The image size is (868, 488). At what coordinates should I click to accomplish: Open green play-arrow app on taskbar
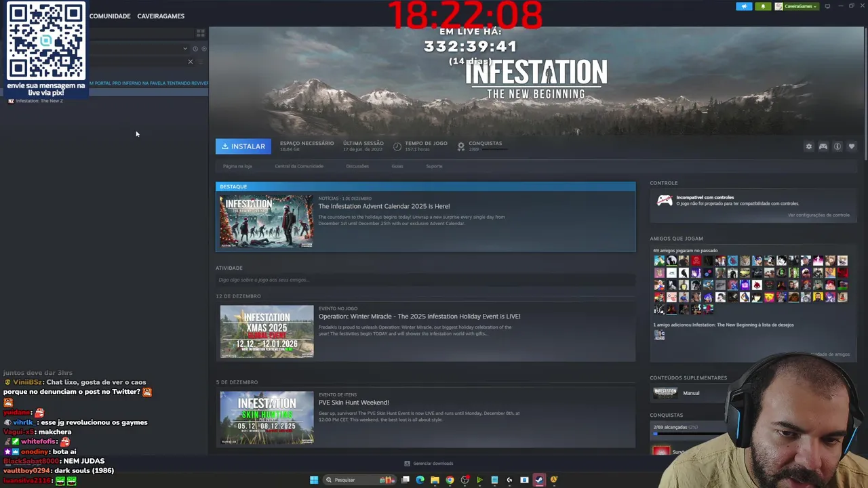point(479,480)
